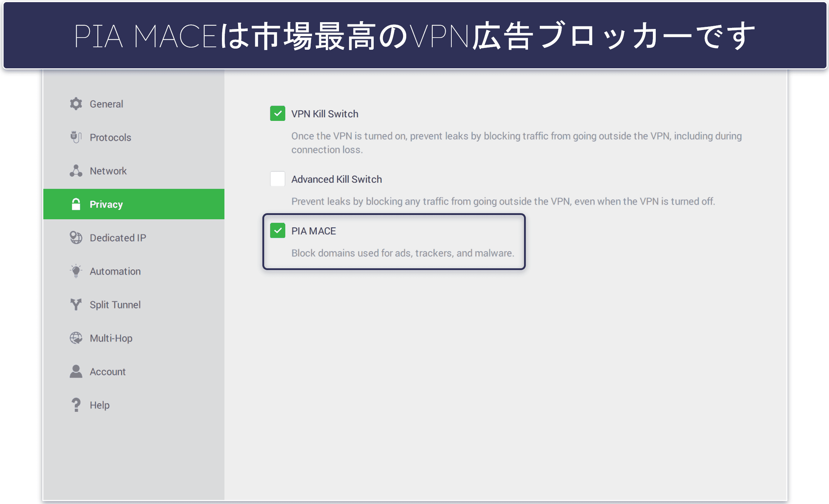Click the Help question mark icon
The height and width of the screenshot is (504, 829).
click(x=76, y=405)
